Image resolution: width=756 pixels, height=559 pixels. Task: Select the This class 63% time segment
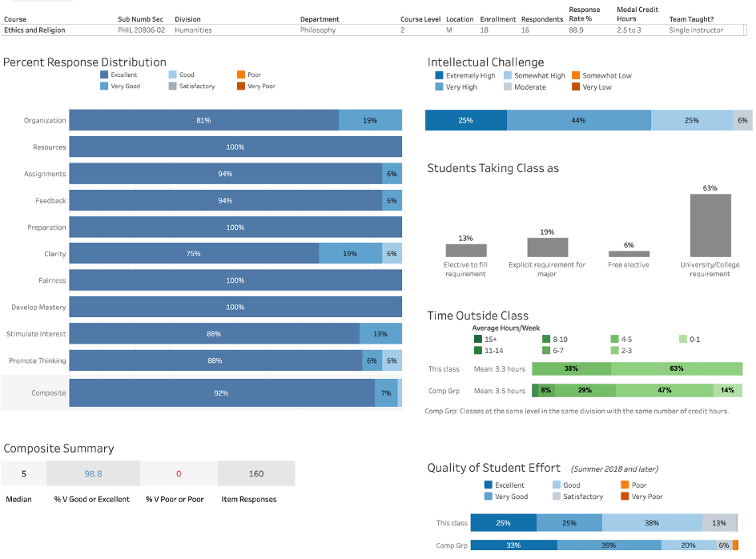tap(677, 369)
